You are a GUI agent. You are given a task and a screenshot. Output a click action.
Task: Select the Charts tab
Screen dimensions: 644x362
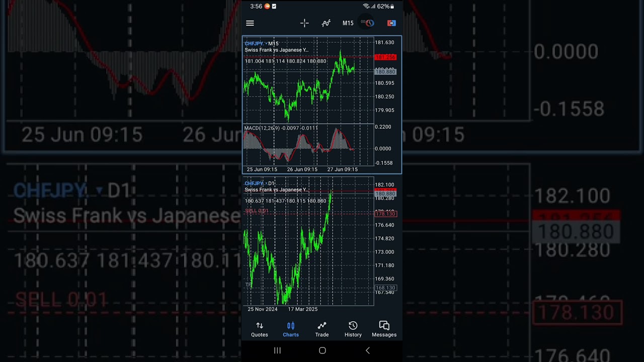[291, 329]
